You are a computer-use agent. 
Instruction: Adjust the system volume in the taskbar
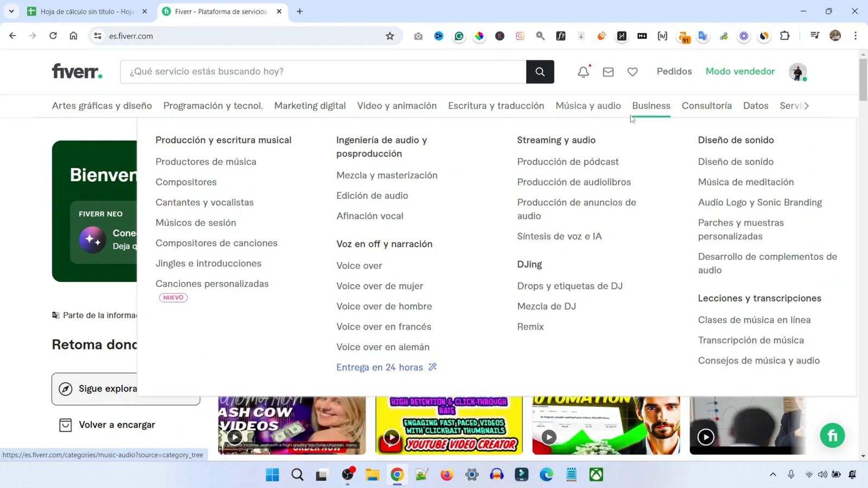(x=824, y=474)
